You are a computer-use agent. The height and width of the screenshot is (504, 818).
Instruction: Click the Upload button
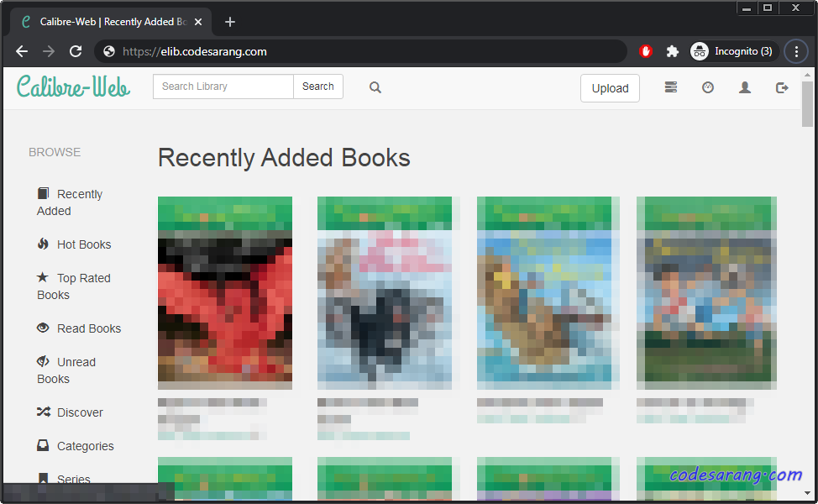[x=610, y=88]
